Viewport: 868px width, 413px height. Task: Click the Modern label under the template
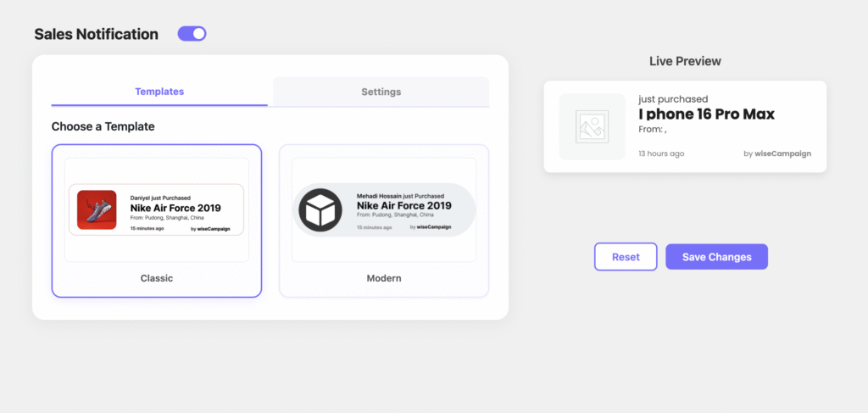384,278
